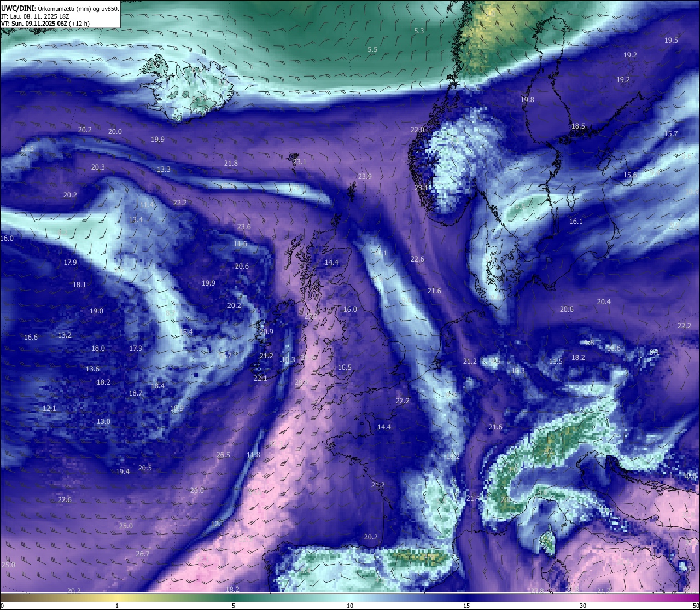Click the 20.4 value label
The height and width of the screenshot is (610, 700).
[604, 302]
